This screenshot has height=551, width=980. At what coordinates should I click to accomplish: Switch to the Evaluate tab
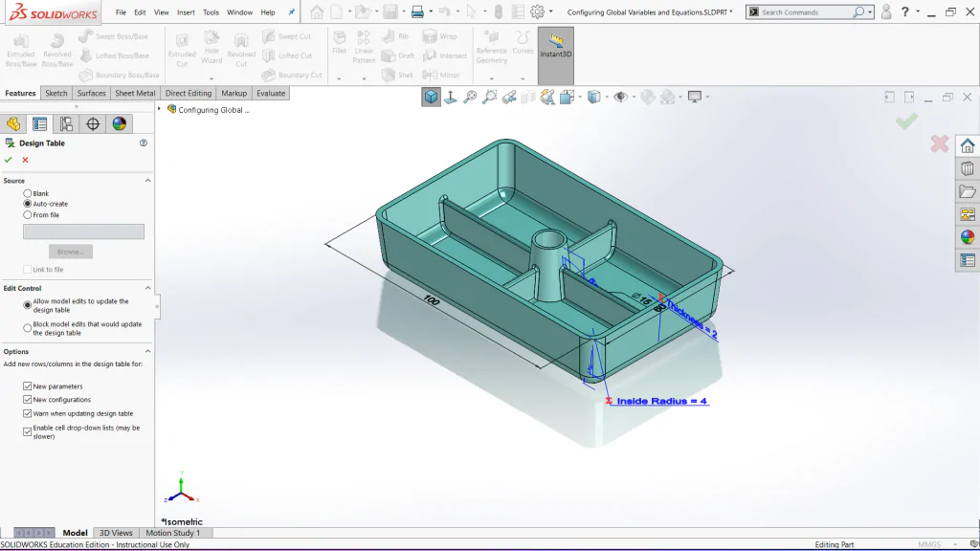[271, 93]
